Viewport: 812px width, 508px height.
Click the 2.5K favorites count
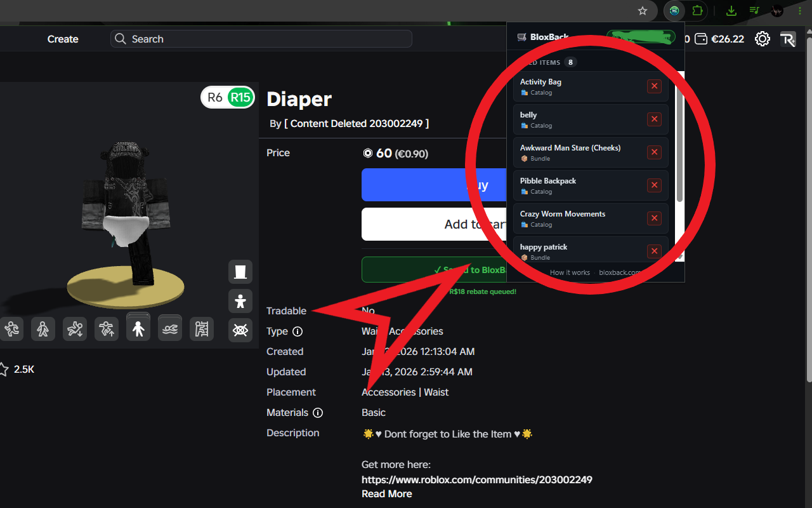[x=24, y=369]
